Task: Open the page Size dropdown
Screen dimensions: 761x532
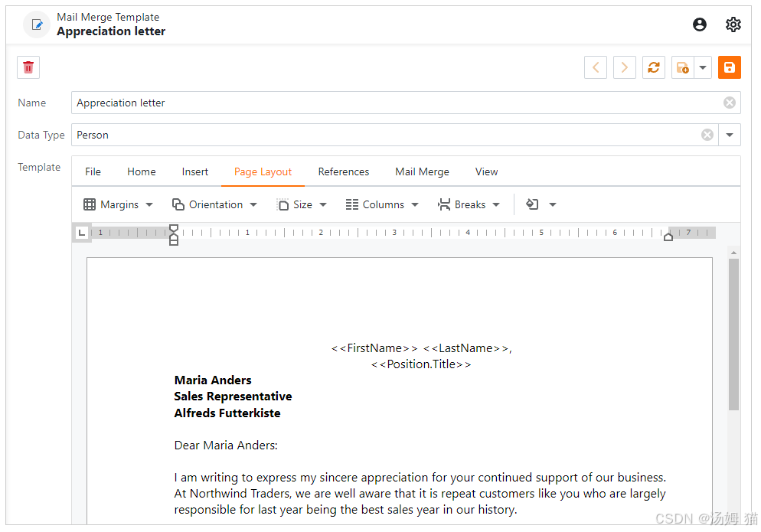Action: (302, 204)
